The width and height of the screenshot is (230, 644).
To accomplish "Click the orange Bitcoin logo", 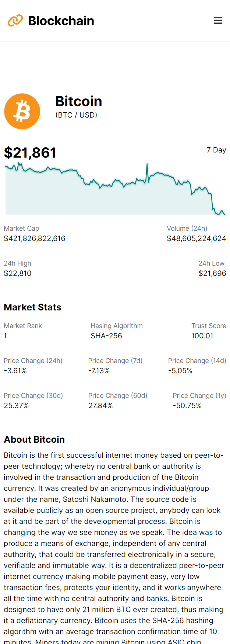I will pyautogui.click(x=22, y=111).
